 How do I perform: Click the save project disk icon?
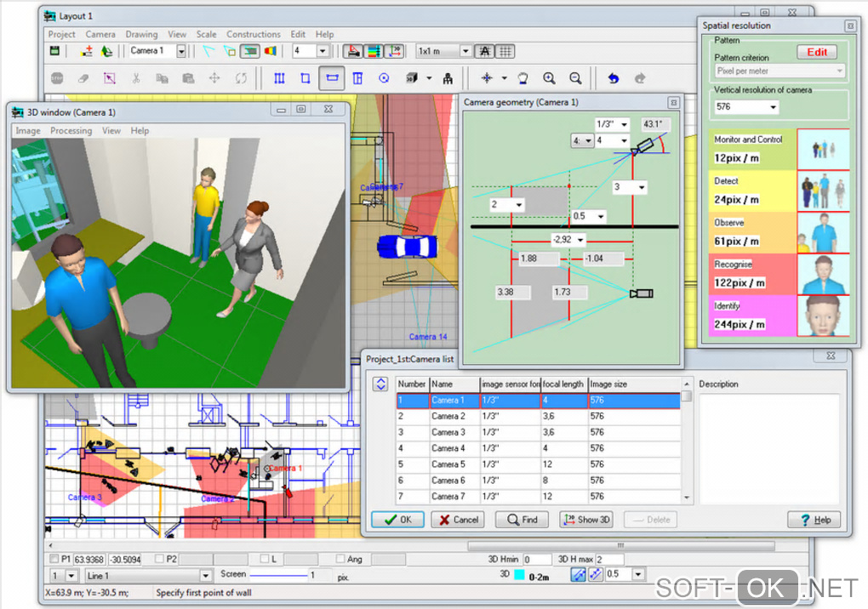click(x=54, y=51)
